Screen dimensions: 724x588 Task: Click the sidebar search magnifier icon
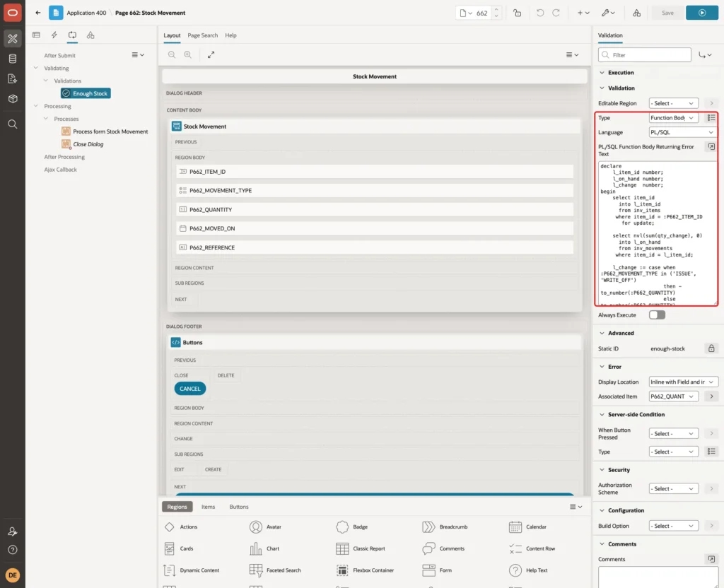pos(13,124)
